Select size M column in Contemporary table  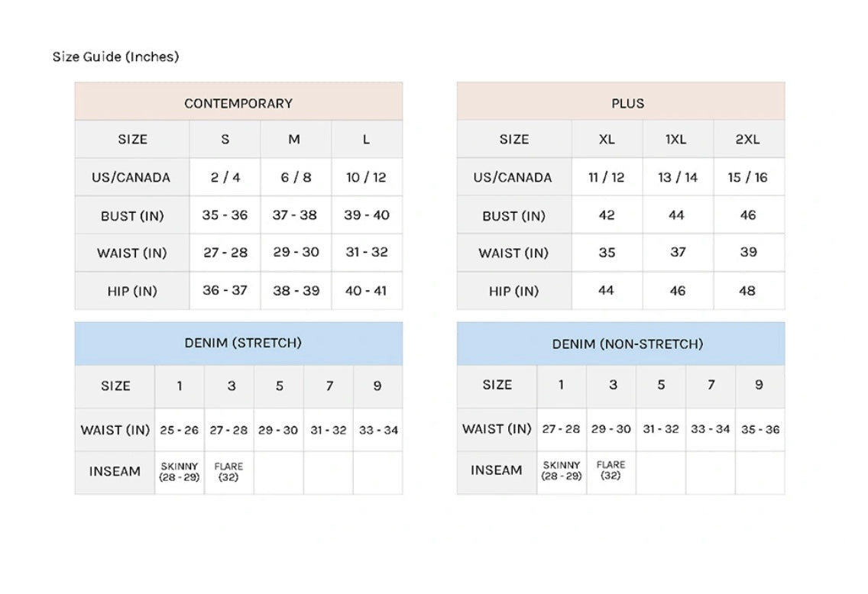[x=294, y=139]
